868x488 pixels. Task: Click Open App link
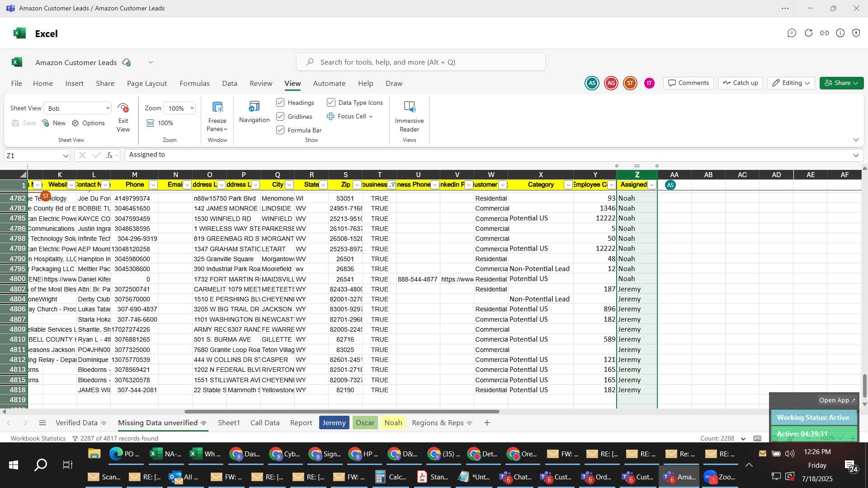tap(837, 400)
